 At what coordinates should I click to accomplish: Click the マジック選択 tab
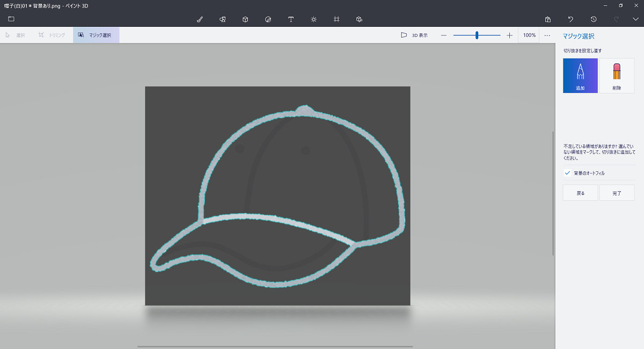(96, 35)
